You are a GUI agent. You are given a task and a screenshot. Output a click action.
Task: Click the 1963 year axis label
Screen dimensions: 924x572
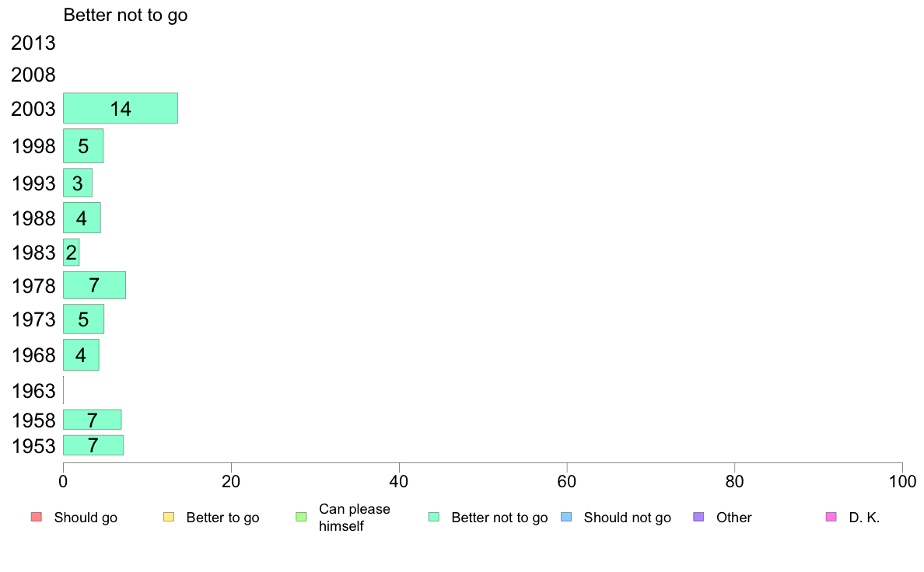(33, 391)
